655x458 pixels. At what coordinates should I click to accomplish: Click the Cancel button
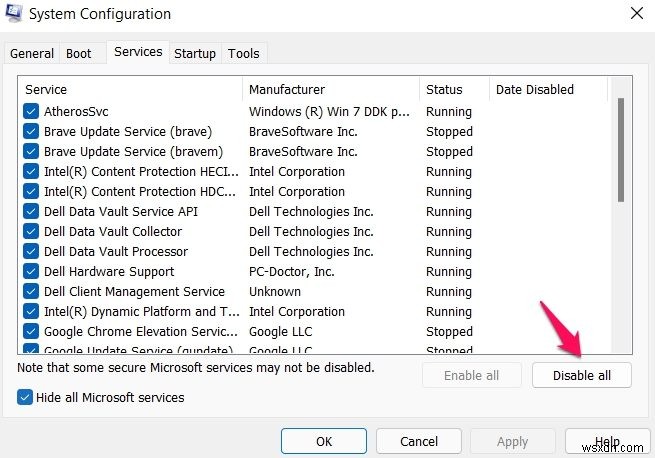click(x=419, y=441)
